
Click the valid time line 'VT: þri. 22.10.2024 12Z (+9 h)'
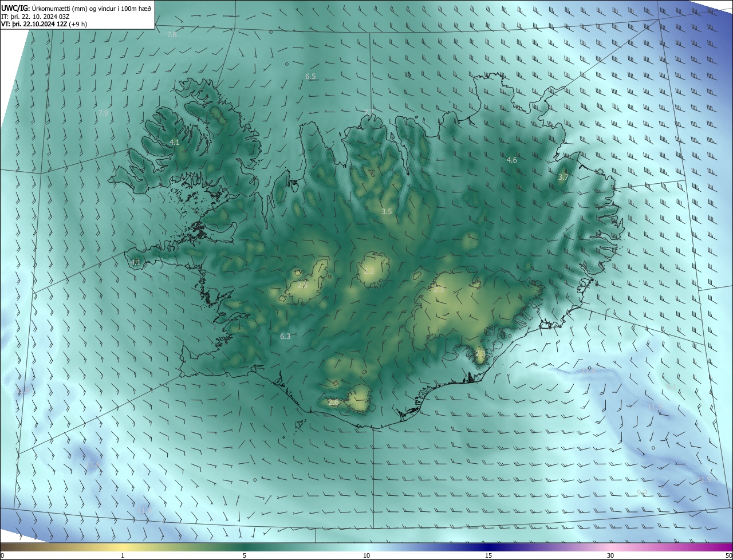(44, 24)
